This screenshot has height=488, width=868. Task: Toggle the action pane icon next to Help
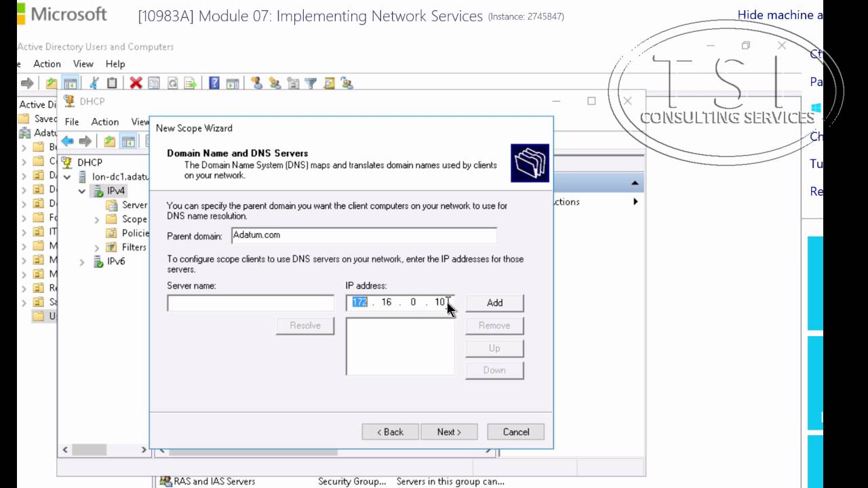pyautogui.click(x=233, y=83)
